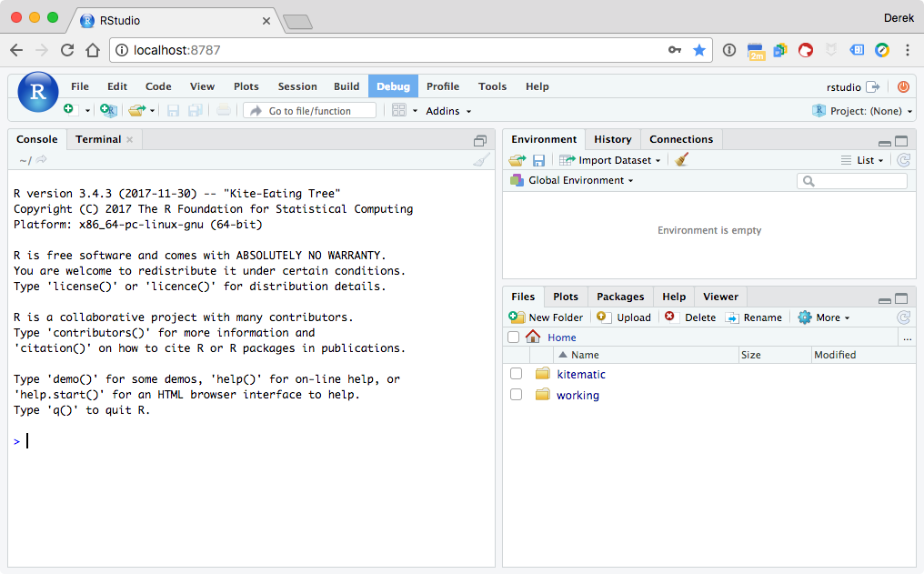924x574 pixels.
Task: Switch to the History tab
Action: (x=613, y=139)
